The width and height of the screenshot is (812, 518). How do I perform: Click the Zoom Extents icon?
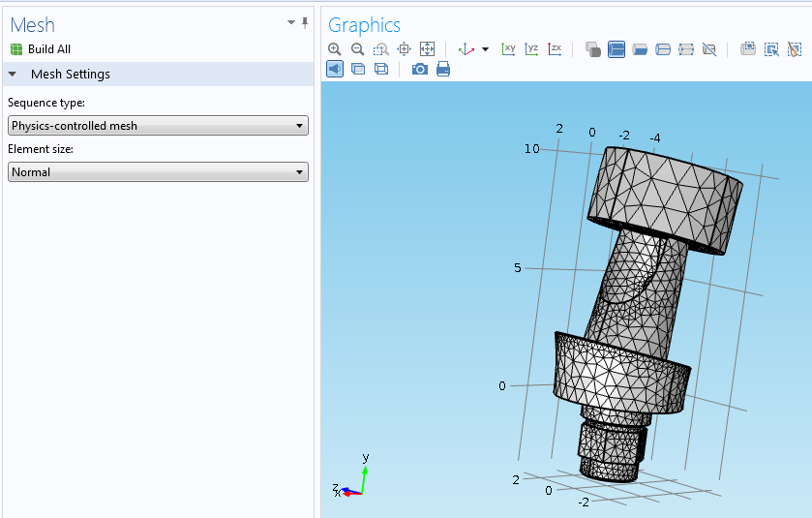tap(427, 49)
